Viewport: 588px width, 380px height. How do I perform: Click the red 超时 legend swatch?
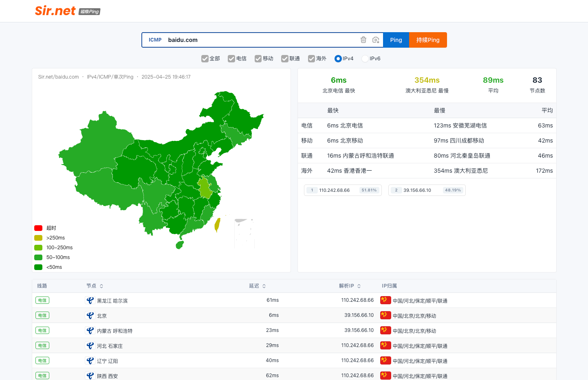click(x=38, y=228)
